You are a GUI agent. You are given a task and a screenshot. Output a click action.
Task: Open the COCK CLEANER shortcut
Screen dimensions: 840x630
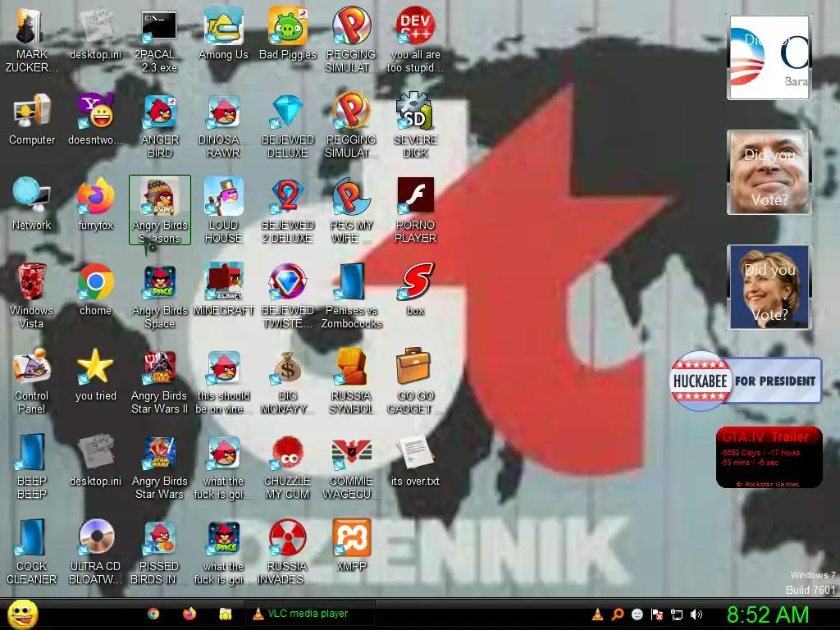coord(32,552)
